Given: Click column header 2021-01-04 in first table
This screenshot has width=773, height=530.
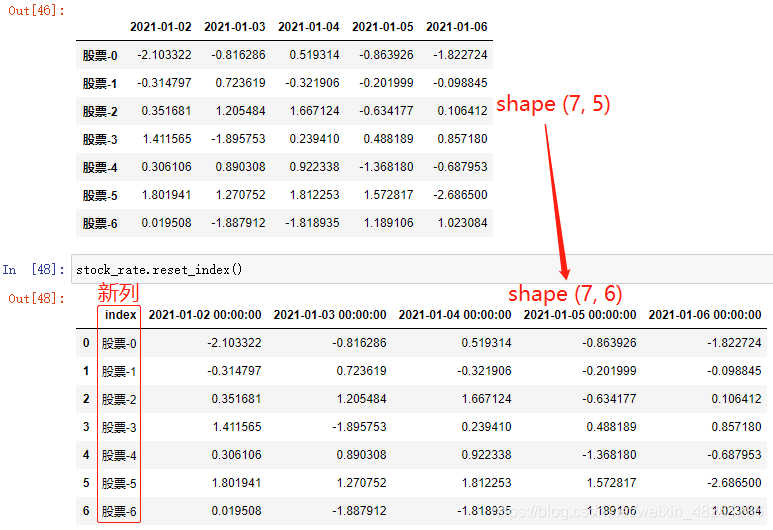Looking at the screenshot, I should (309, 27).
